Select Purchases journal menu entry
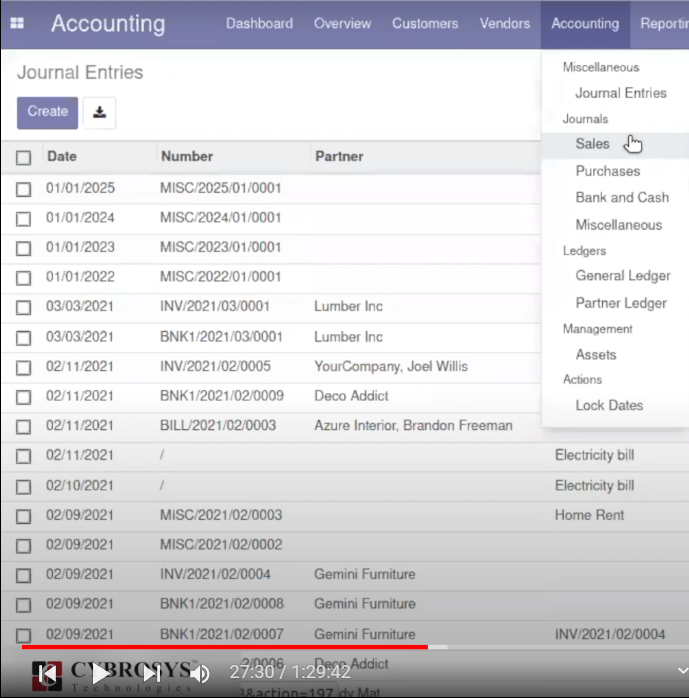Screen dimensions: 689x698 click(608, 171)
